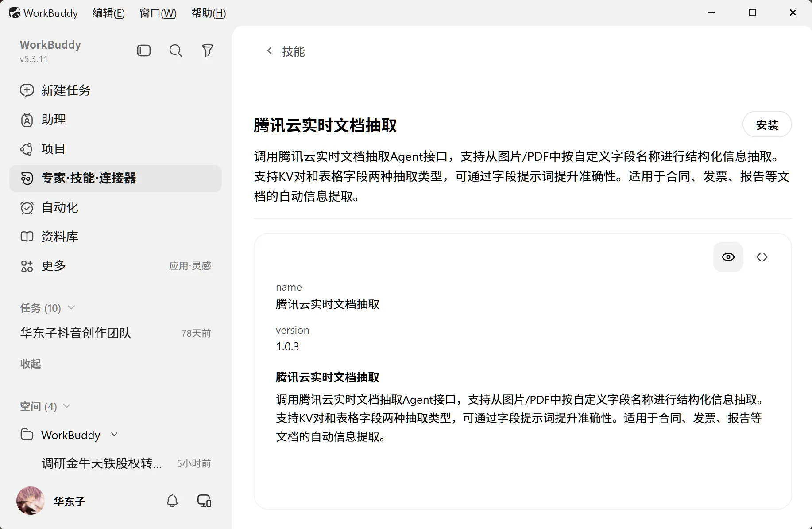The height and width of the screenshot is (529, 812).
Task: Open task 华东子抖音创作团队
Action: pyautogui.click(x=116, y=333)
